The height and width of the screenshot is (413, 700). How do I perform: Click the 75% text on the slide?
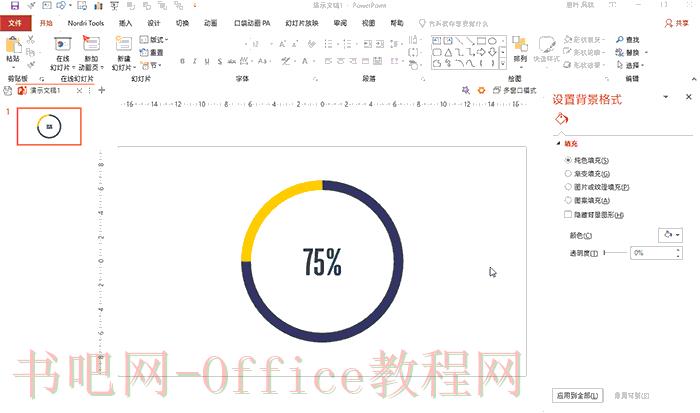(322, 262)
